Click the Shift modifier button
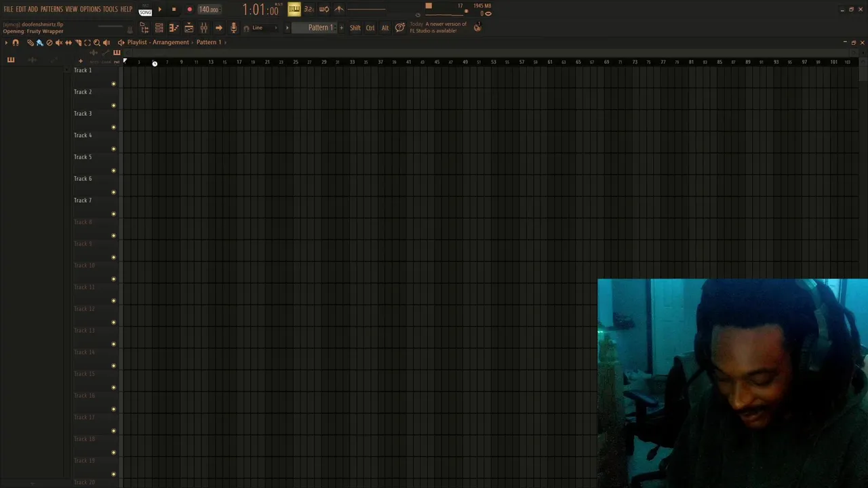Viewport: 868px width, 488px height. point(355,28)
